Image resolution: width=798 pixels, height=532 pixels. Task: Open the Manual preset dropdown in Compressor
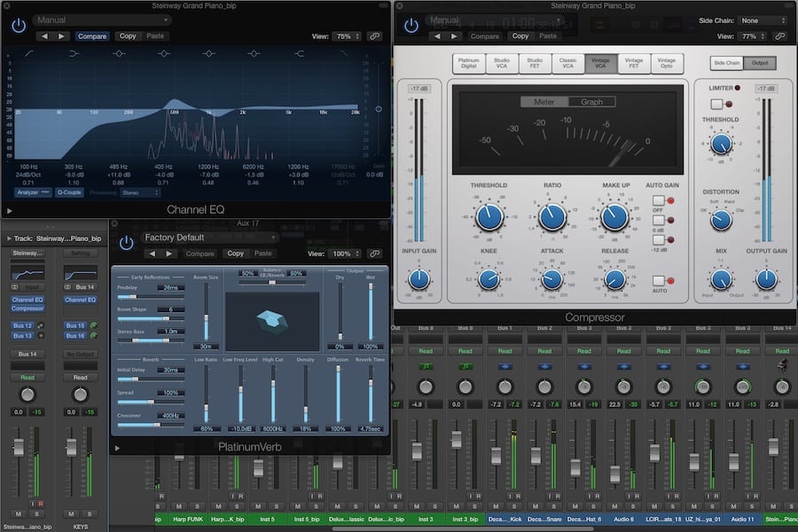[495, 20]
